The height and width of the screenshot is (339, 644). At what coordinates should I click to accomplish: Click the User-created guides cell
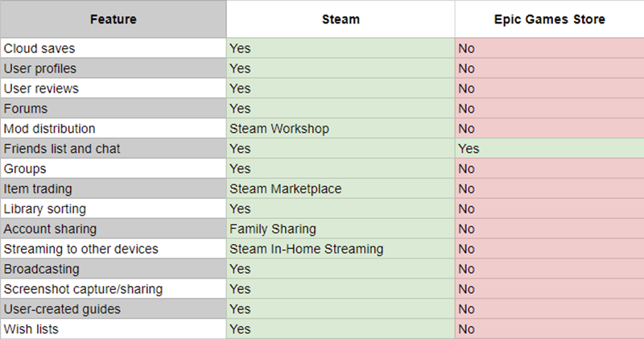click(114, 309)
